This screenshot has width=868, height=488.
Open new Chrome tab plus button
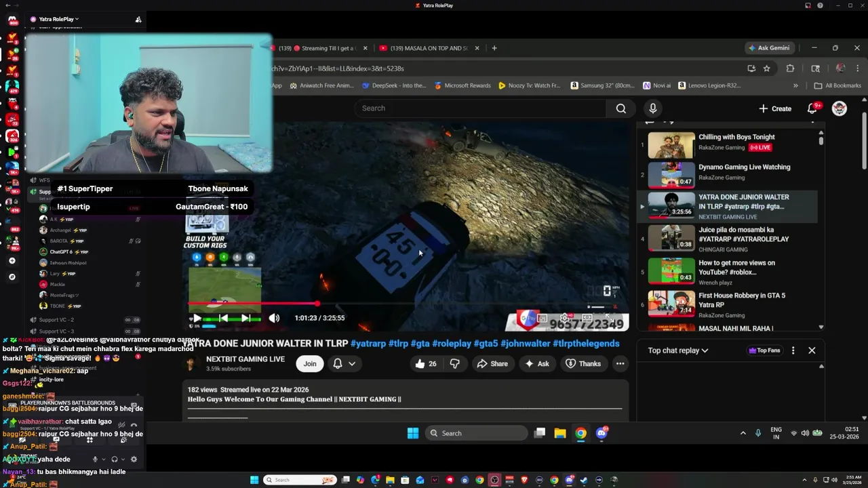pyautogui.click(x=494, y=48)
